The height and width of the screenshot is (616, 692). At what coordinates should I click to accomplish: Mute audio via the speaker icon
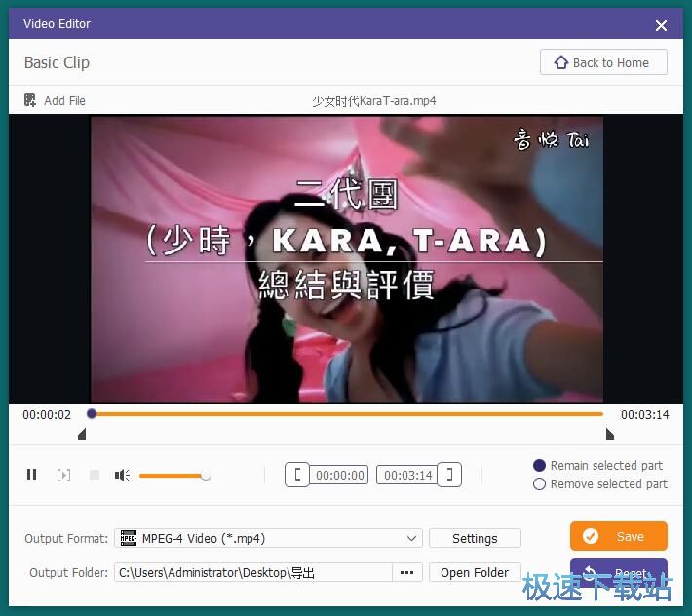click(122, 475)
